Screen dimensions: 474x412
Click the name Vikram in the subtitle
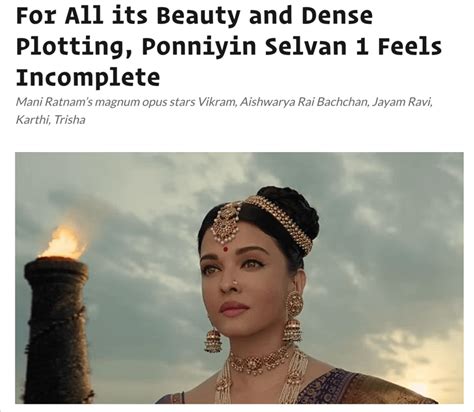[217, 102]
